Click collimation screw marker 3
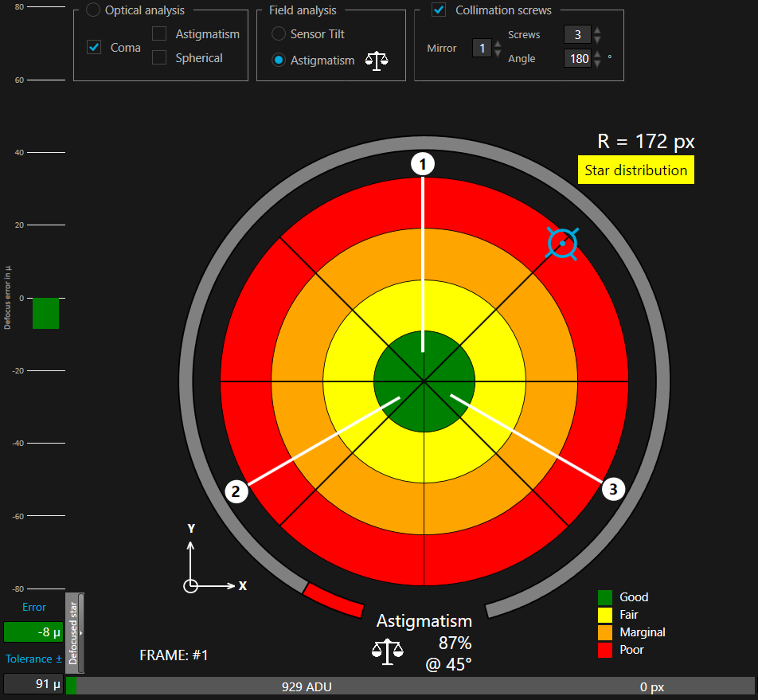Screen dimensions: 758x700 click(612, 490)
